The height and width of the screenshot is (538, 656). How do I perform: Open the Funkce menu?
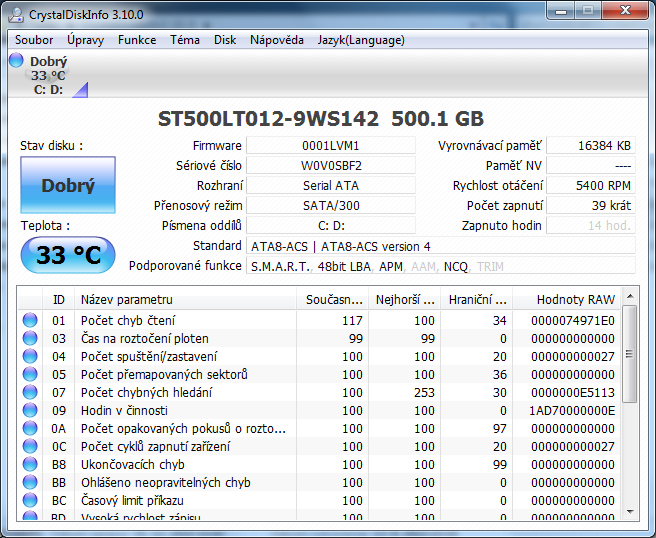tap(137, 40)
